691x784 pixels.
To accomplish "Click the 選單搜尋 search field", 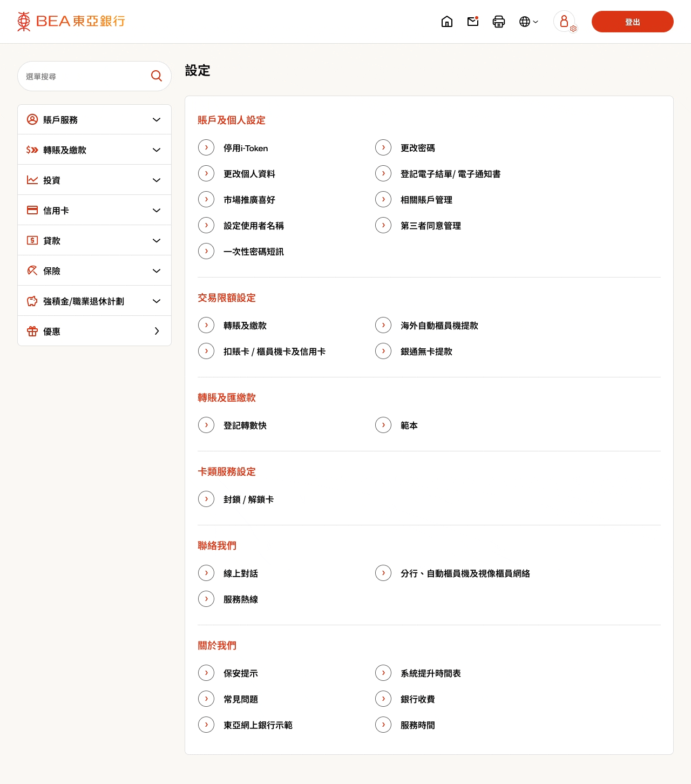I will [x=84, y=77].
